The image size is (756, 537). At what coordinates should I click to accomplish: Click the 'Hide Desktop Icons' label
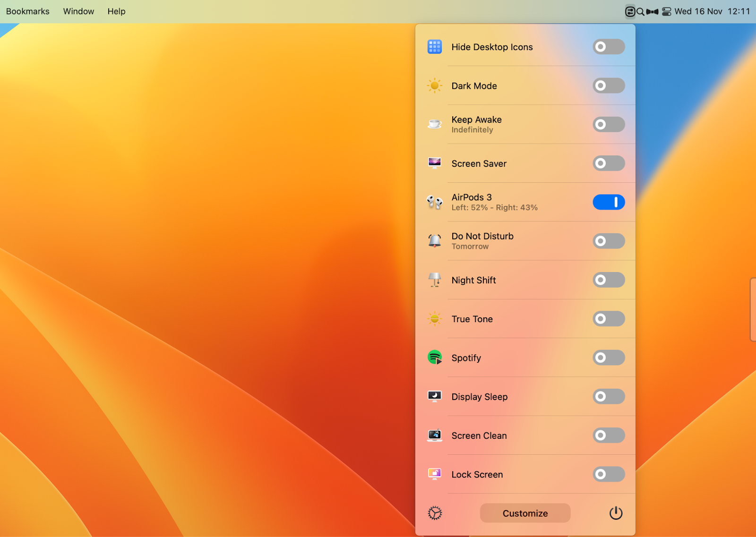[x=492, y=47]
